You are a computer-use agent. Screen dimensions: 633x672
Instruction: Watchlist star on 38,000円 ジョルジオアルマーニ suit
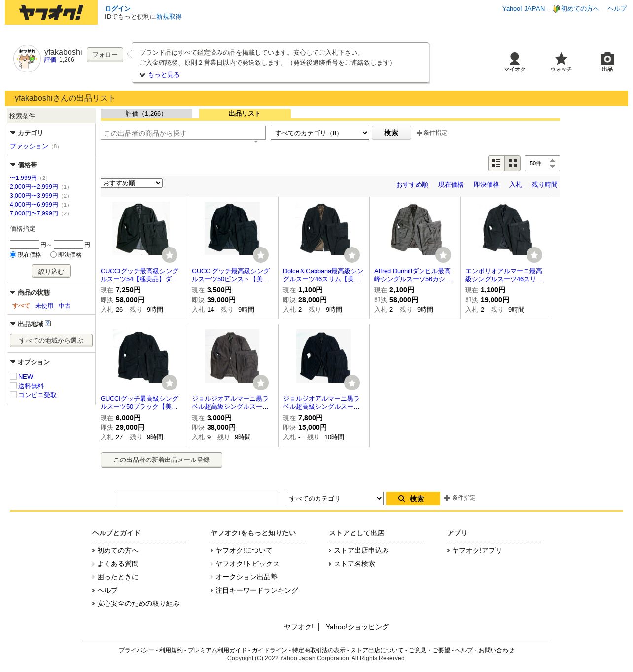click(261, 383)
